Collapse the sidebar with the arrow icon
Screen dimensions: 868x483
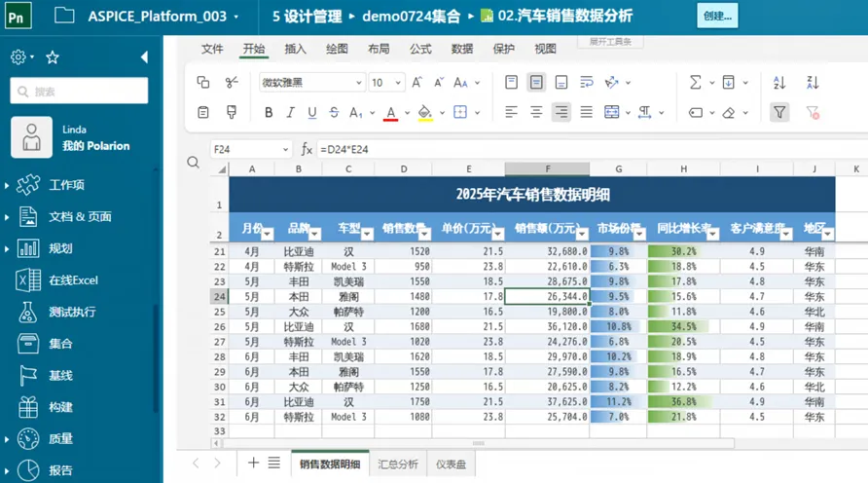pos(144,57)
